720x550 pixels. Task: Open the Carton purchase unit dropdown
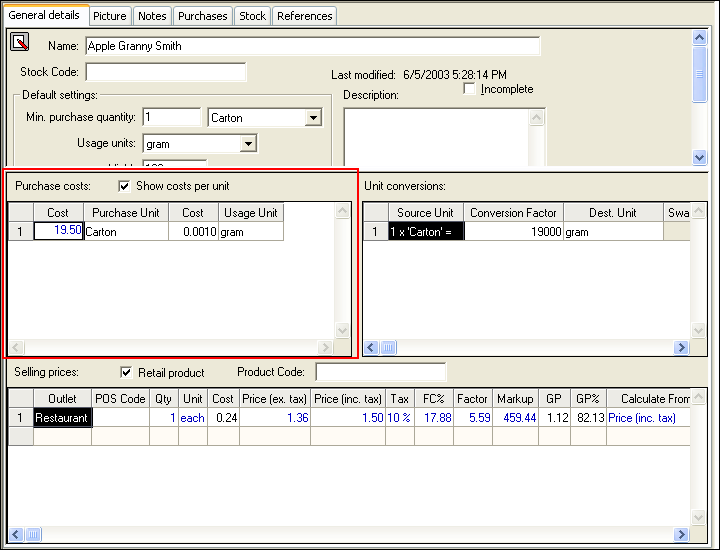tap(313, 118)
